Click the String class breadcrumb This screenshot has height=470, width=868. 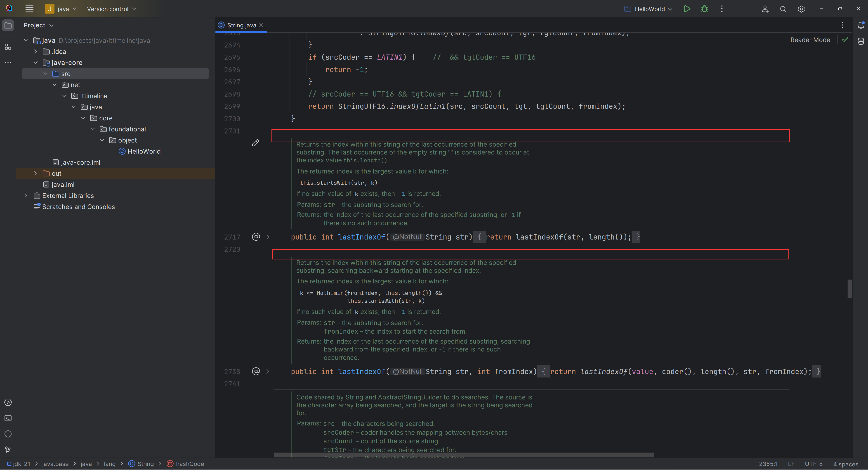(141, 464)
